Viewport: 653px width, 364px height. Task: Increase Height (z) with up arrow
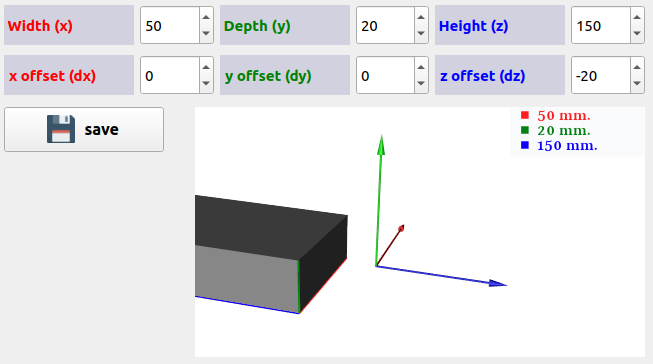[637, 17]
